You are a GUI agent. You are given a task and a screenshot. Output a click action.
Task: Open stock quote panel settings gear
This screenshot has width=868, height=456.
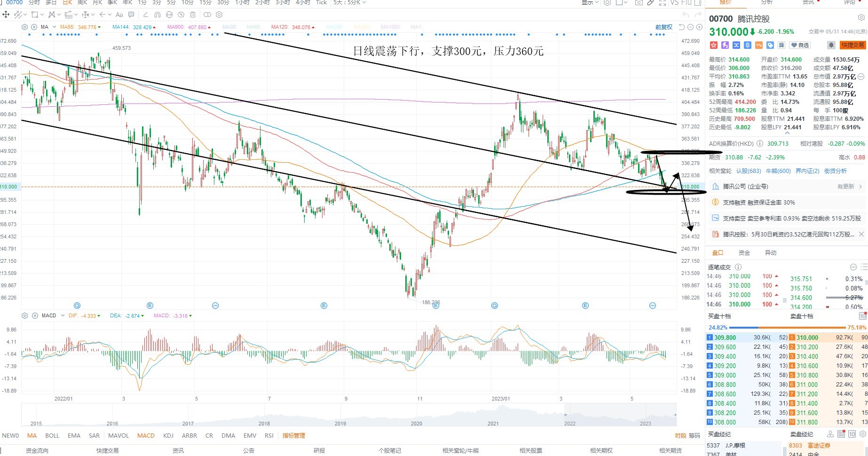pos(861,17)
